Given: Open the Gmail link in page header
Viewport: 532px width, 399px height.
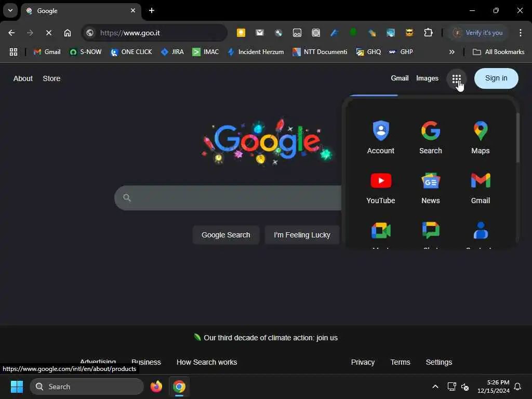Looking at the screenshot, I should 400,78.
